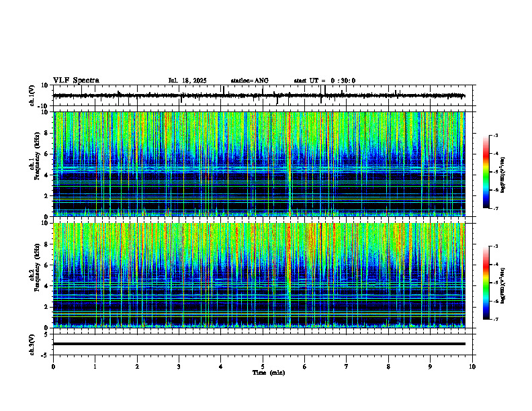This screenshot has height=411, width=532.
Task: Click the "8" kHz tick on ch.1 spectrogram axis
Action: tap(46, 133)
